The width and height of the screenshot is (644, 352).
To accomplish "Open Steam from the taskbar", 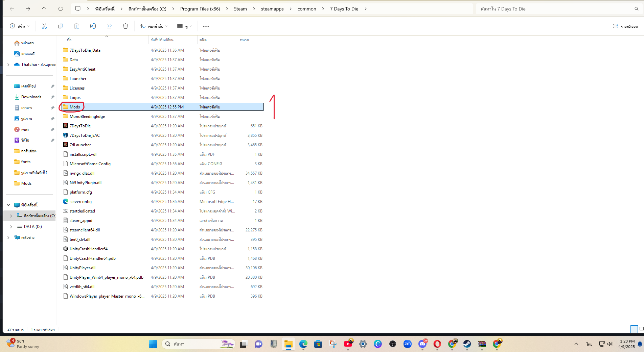I will (x=467, y=344).
